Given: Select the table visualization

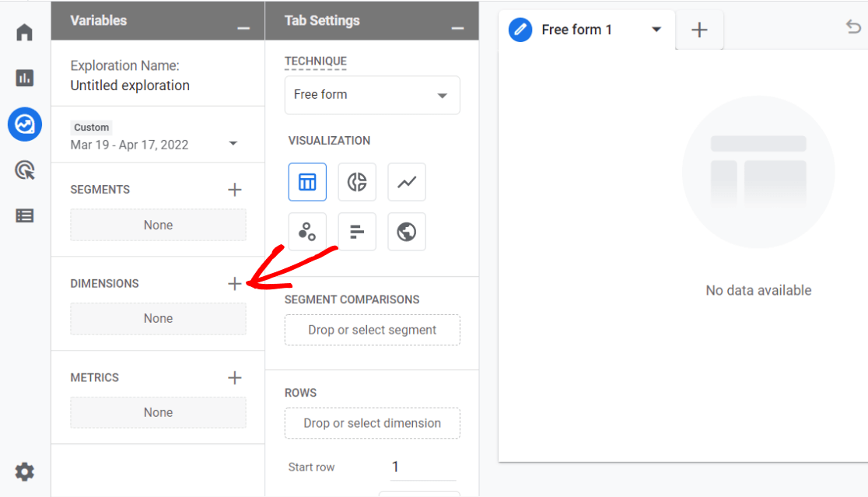Looking at the screenshot, I should 307,181.
